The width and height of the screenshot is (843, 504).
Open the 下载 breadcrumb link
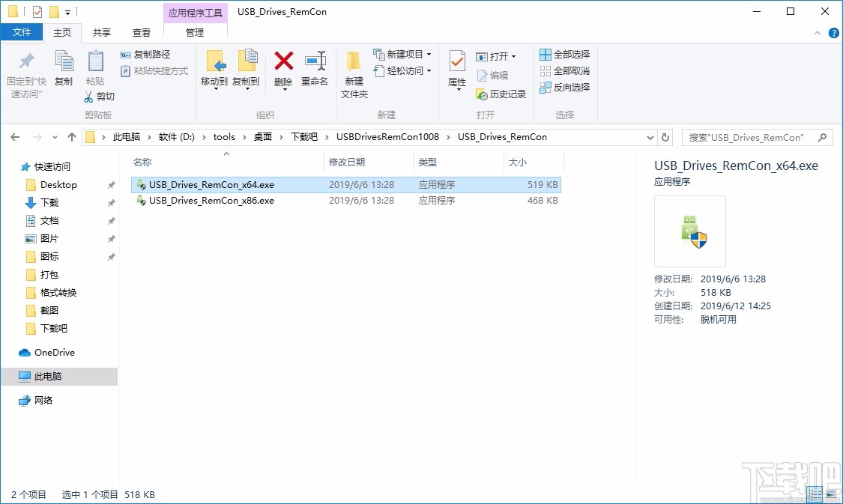coord(306,137)
